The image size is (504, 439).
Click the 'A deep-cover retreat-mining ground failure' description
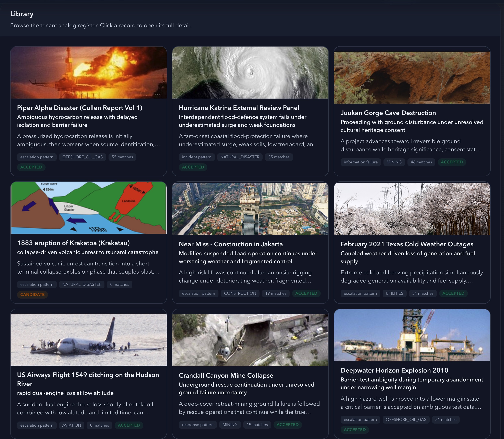coord(249,408)
